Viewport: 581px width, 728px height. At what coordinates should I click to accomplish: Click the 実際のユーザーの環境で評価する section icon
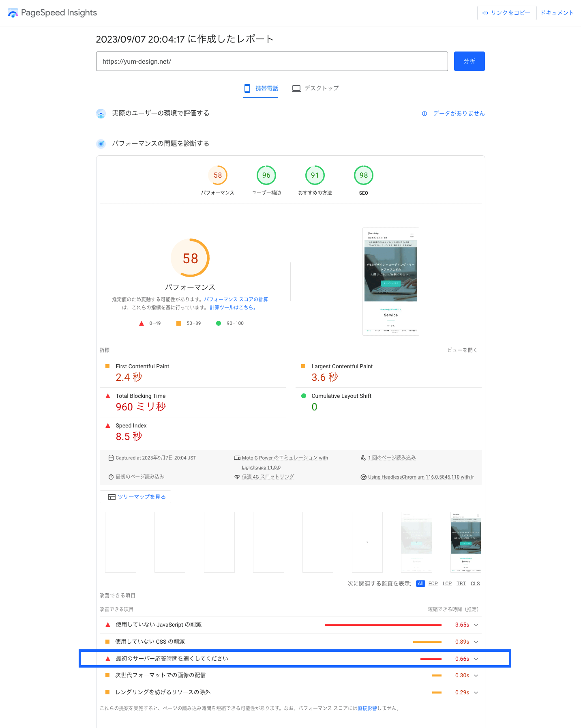tap(101, 114)
